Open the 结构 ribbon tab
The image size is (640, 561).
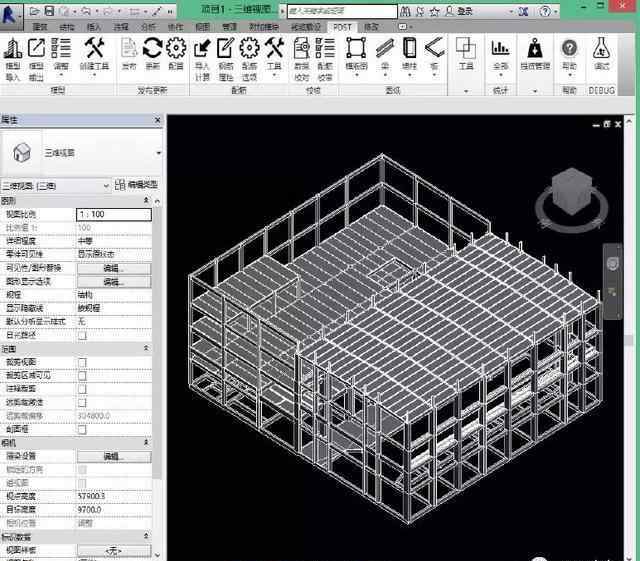tap(67, 27)
